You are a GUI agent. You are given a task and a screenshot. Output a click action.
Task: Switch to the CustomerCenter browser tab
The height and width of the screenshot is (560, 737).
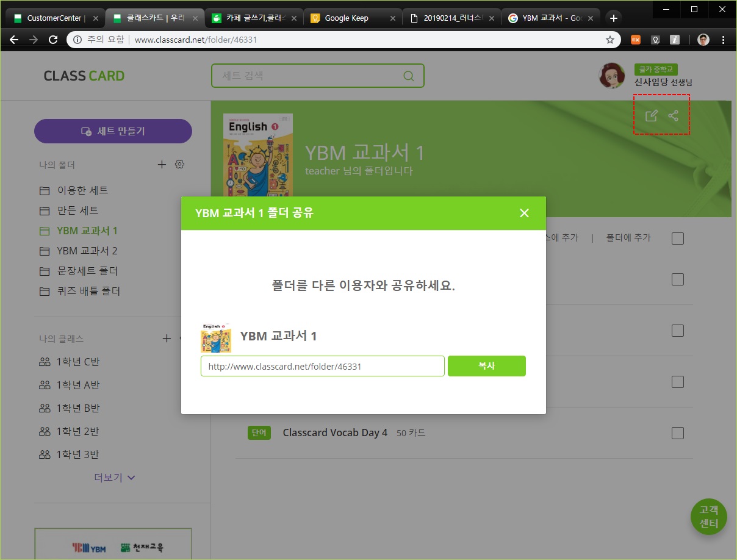tap(56, 18)
